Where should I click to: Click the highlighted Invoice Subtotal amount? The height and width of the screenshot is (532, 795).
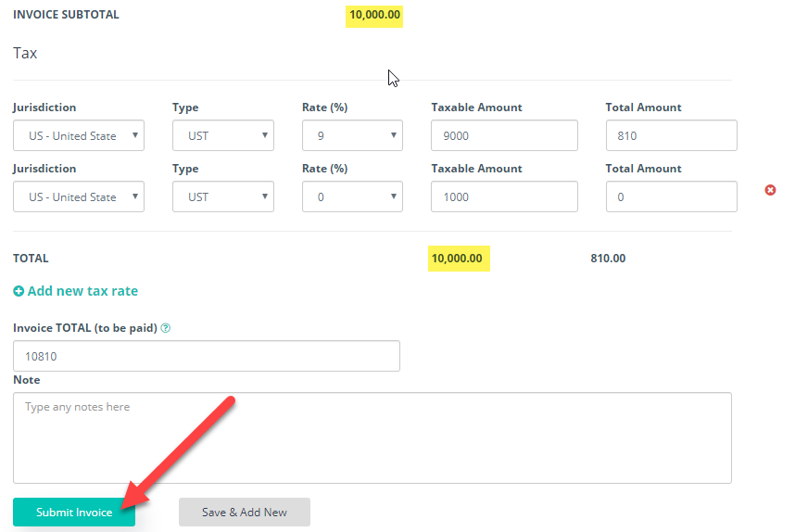click(x=375, y=15)
